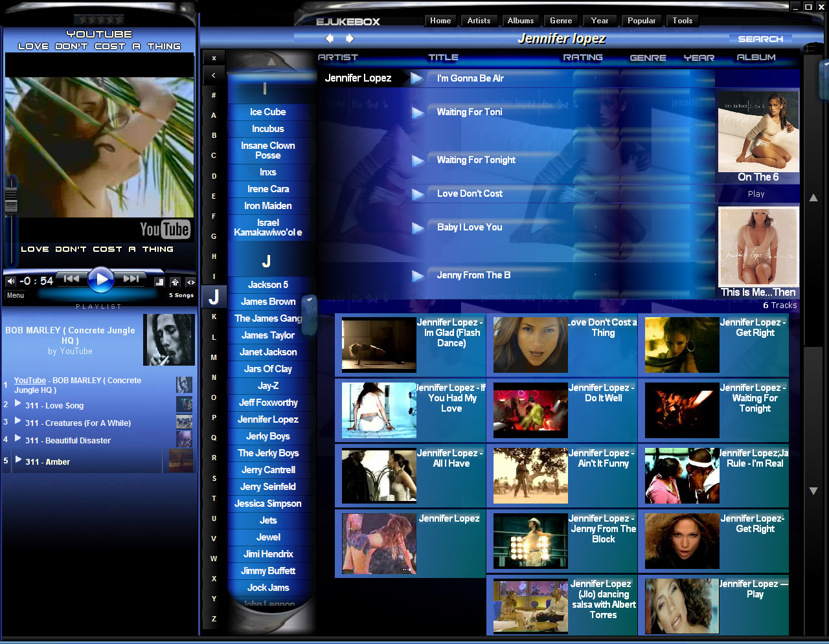Play playlist item 311 - Amber
The height and width of the screenshot is (644, 829).
point(47,462)
